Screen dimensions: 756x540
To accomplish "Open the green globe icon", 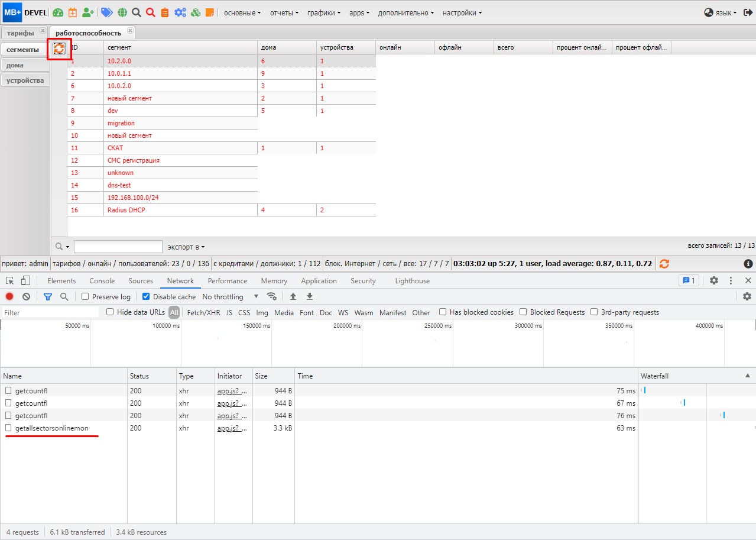I will [x=122, y=12].
